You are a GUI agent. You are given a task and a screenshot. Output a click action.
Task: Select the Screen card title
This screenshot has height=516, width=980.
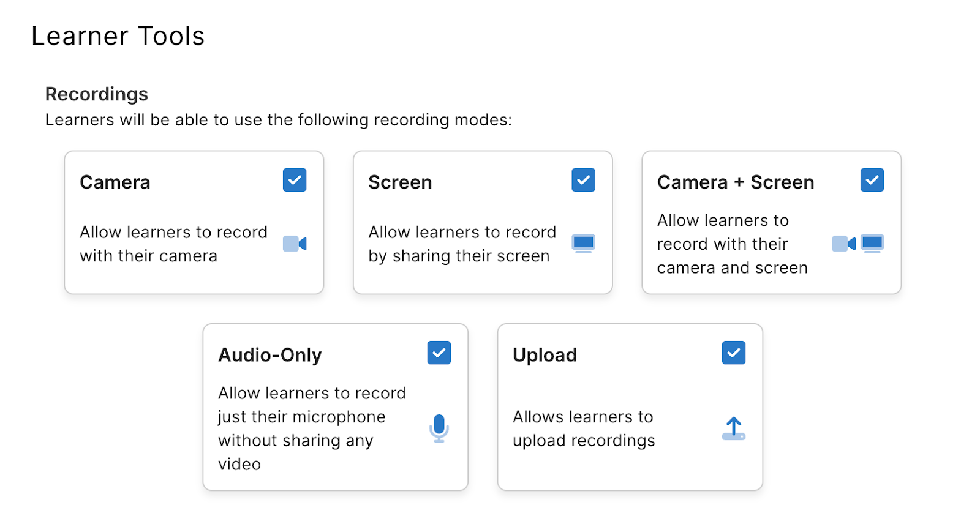click(x=400, y=182)
